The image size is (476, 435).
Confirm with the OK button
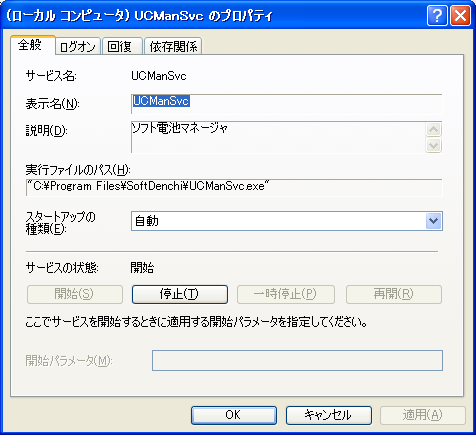234,415
